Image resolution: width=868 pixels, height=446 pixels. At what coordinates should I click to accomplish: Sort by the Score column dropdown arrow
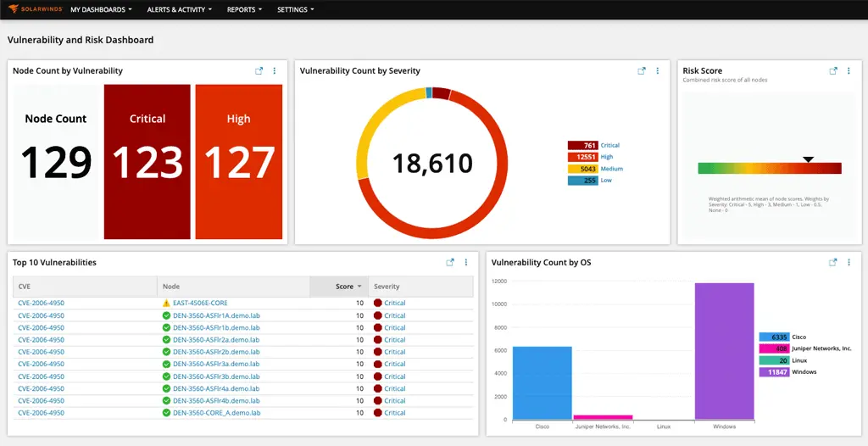[359, 287]
